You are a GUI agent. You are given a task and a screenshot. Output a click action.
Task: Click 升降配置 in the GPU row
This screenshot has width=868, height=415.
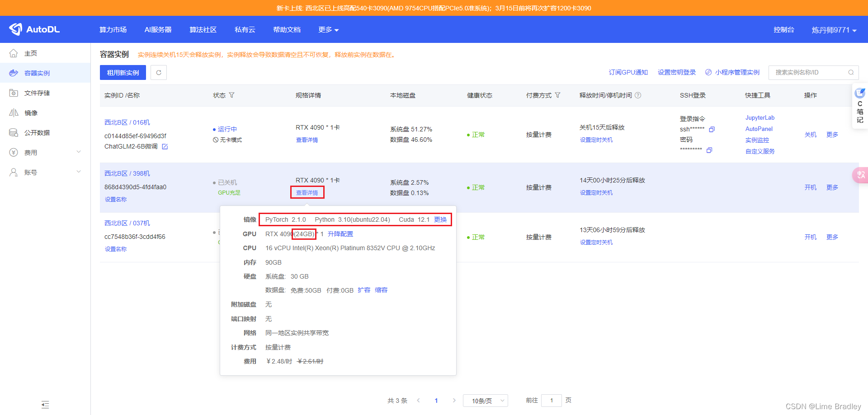pos(340,234)
